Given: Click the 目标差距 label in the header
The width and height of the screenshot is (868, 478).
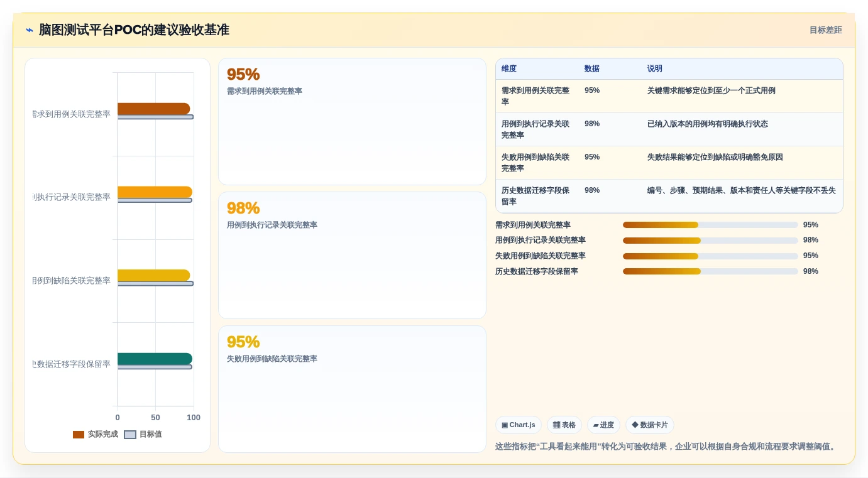Looking at the screenshot, I should pos(825,30).
